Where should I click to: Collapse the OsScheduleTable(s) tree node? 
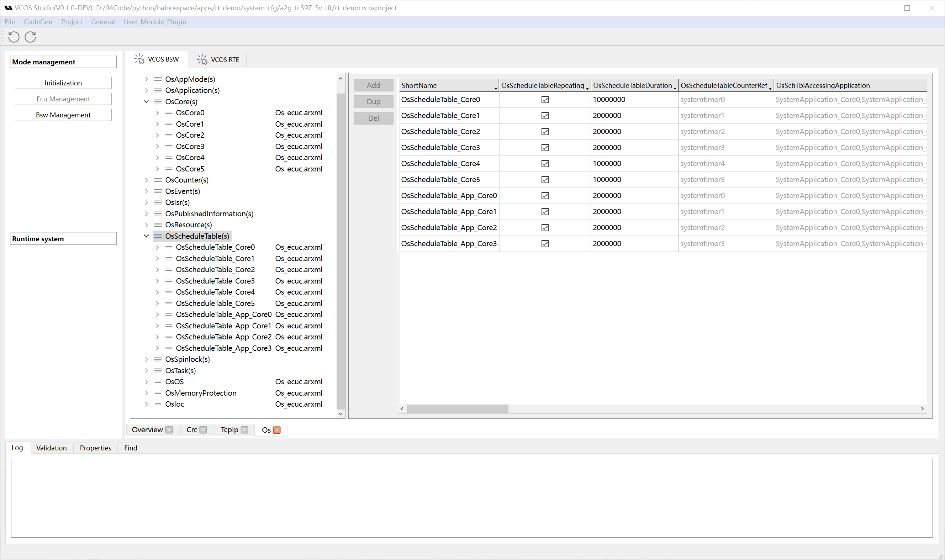click(147, 236)
